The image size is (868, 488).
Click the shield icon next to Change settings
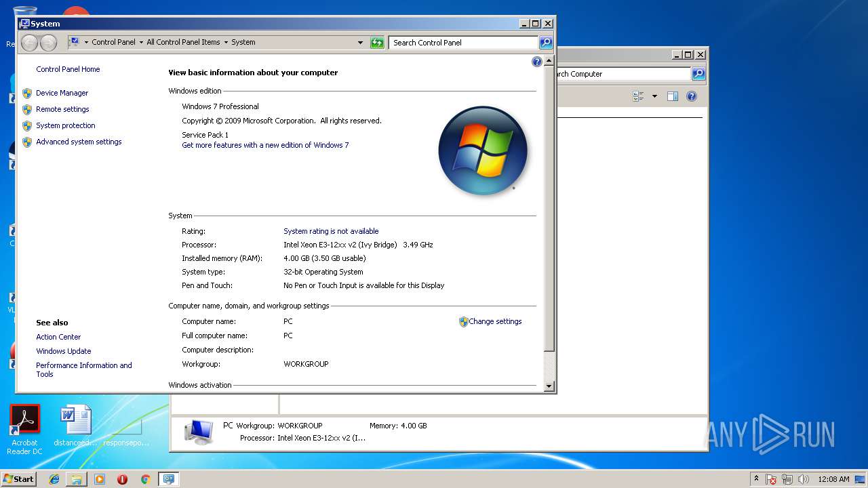tap(464, 322)
